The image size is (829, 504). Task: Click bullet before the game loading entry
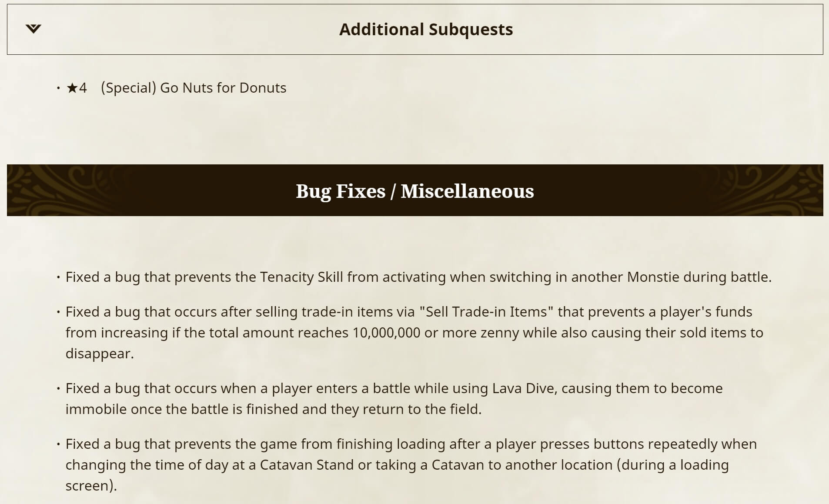click(x=58, y=444)
